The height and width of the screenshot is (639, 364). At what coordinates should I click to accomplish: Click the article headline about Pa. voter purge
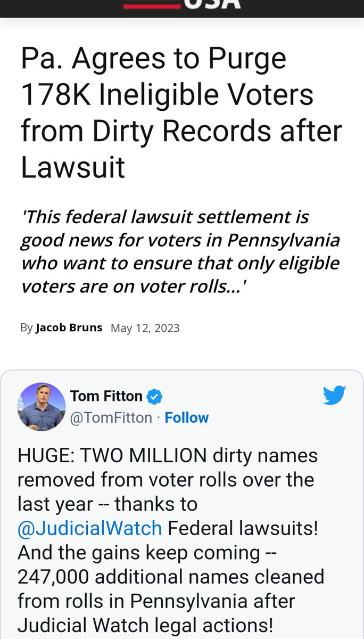[x=181, y=112]
